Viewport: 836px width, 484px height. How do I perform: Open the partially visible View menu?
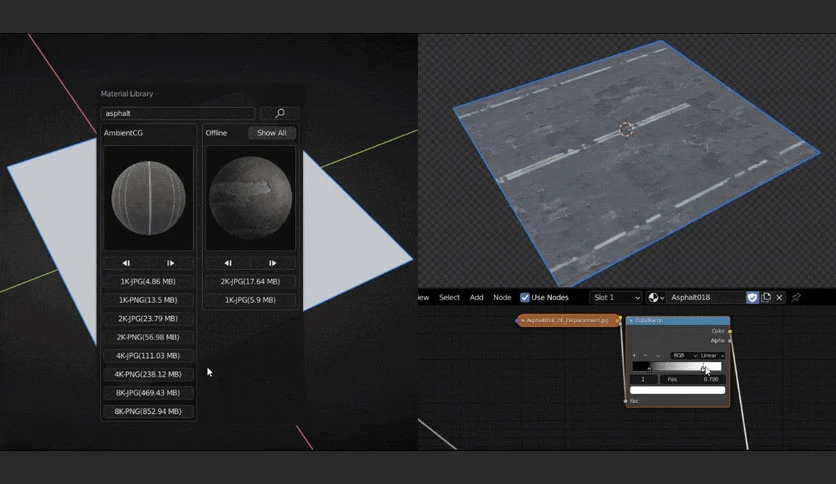click(x=424, y=297)
